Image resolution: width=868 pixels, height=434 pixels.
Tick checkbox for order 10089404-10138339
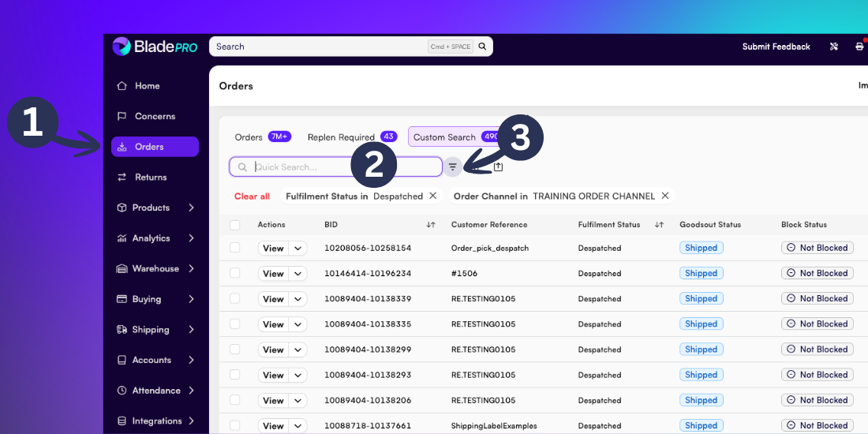tap(234, 298)
